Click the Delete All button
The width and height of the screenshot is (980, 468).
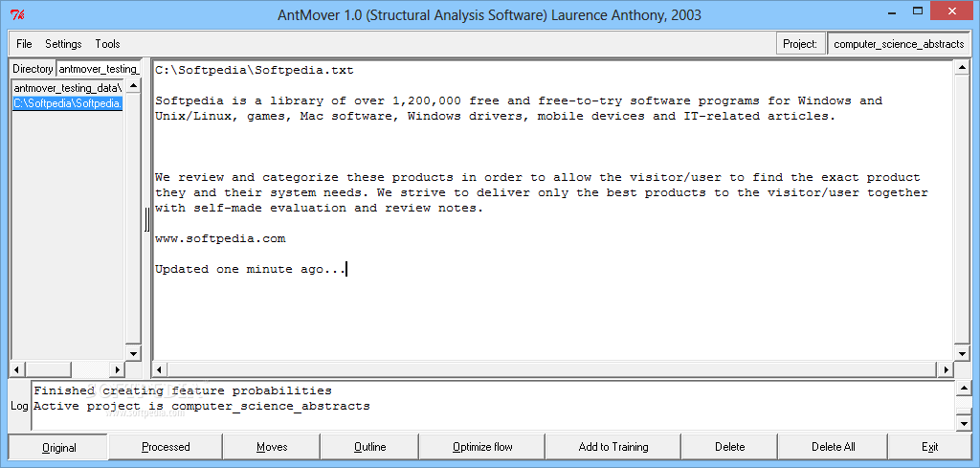click(x=834, y=447)
